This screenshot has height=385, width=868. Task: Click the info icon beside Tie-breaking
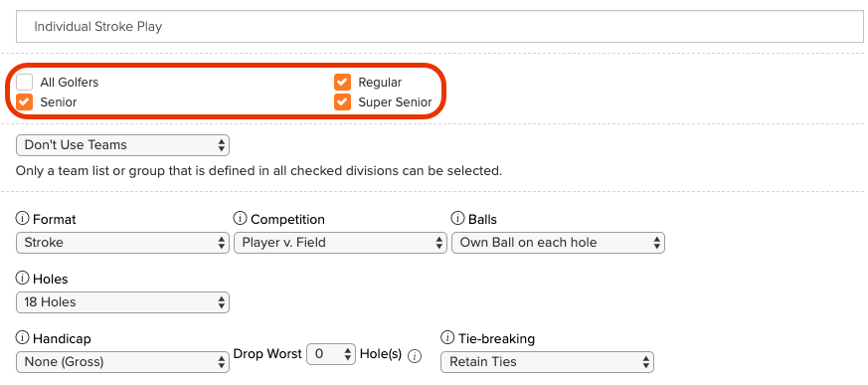click(x=447, y=338)
